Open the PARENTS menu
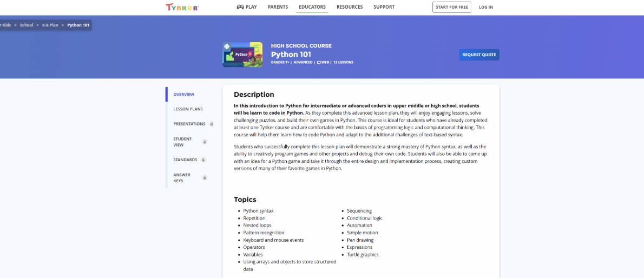Image resolution: width=644 pixels, height=278 pixels. pos(278,7)
